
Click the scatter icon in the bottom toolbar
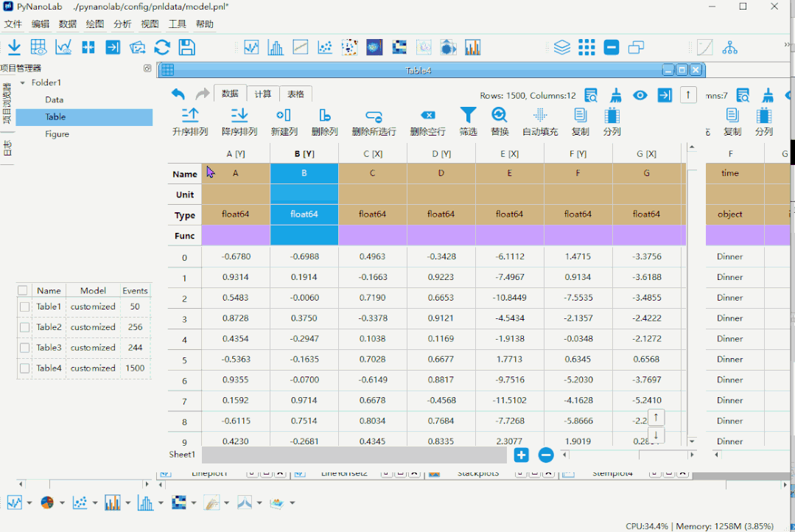pyautogui.click(x=80, y=503)
